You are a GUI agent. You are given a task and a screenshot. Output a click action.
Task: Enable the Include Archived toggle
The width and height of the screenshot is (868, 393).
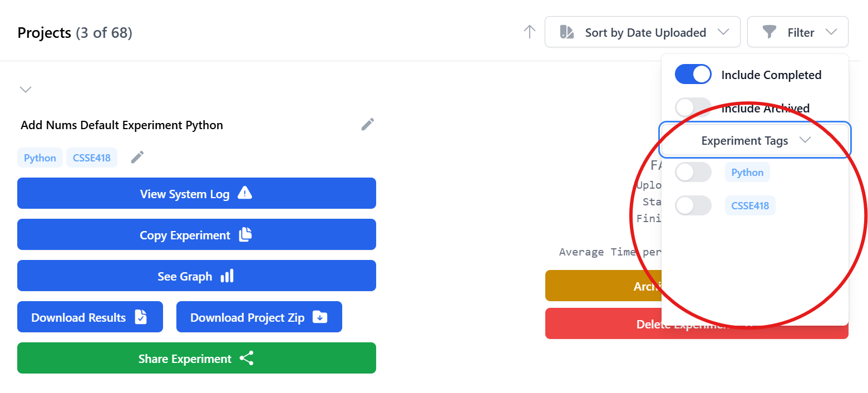point(693,107)
